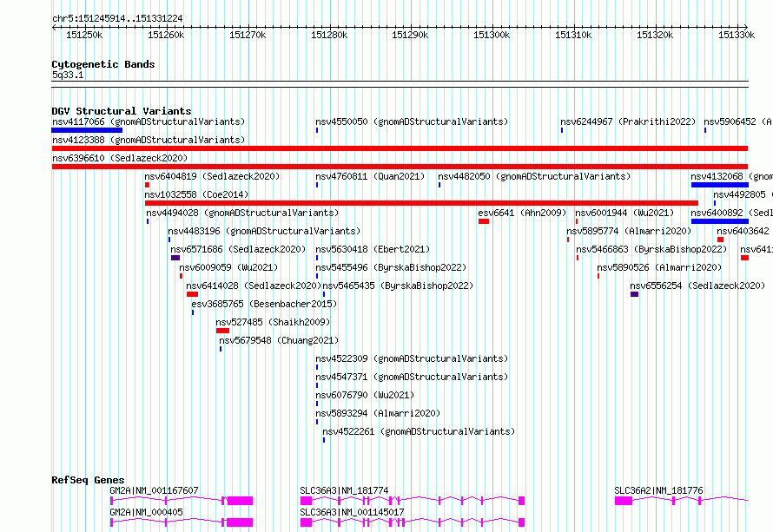Open nsv5679548 (Chuang2021) label
The image size is (773, 532).
(x=279, y=340)
